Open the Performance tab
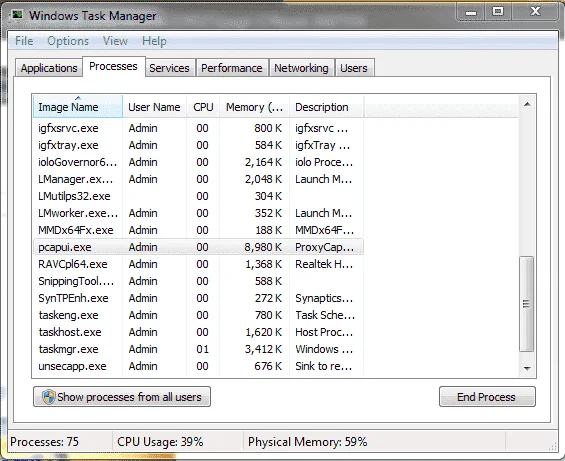This screenshot has height=461, width=565. point(232,68)
